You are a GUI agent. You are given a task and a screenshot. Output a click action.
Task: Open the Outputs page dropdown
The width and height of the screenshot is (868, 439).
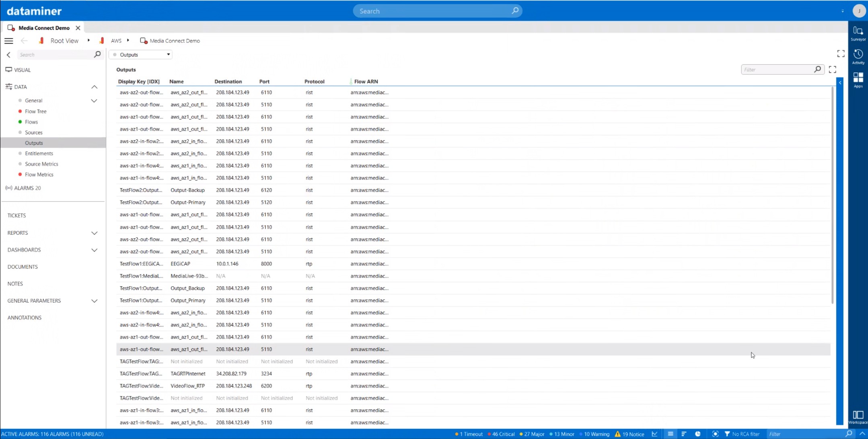click(140, 55)
